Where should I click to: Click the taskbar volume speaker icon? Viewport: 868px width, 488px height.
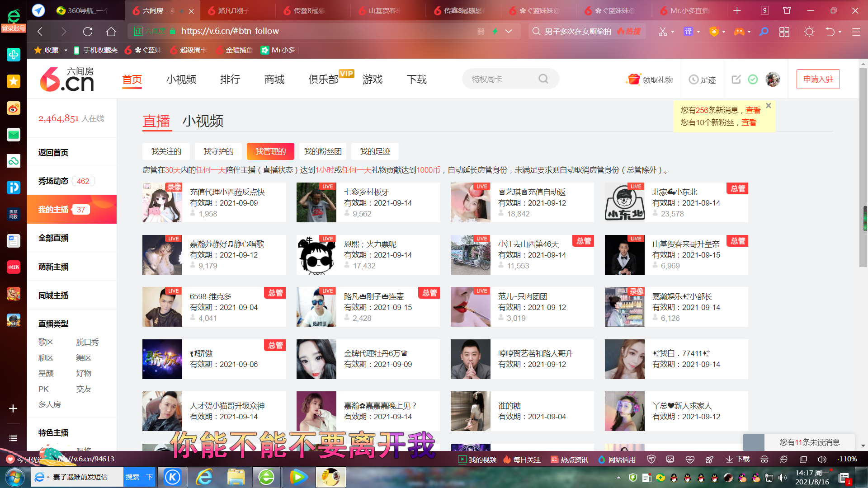point(783,478)
